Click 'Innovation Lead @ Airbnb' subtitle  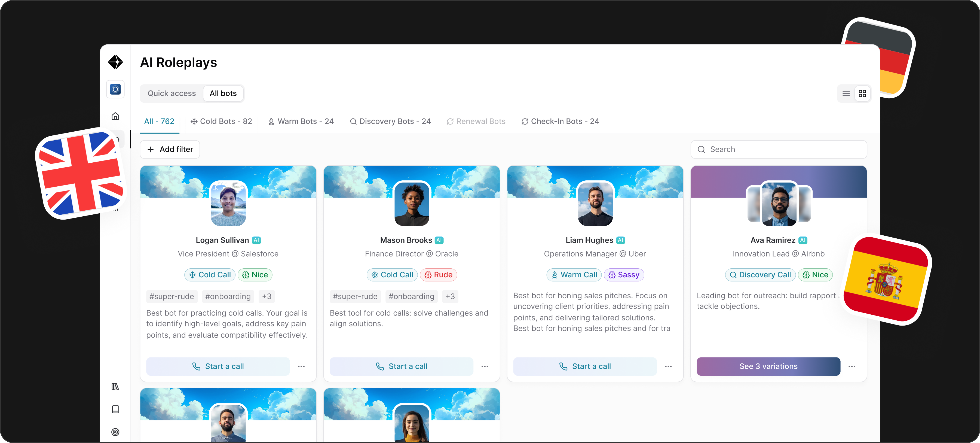[779, 254]
